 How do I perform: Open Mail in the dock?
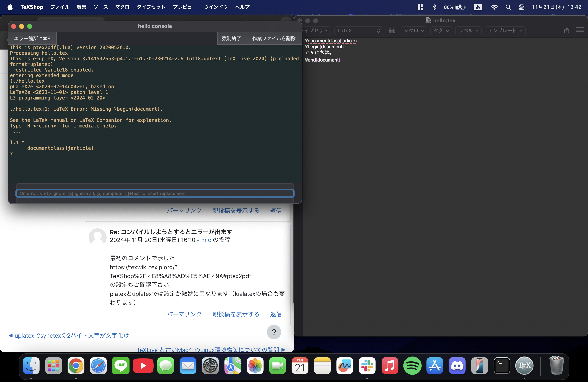pos(188,365)
